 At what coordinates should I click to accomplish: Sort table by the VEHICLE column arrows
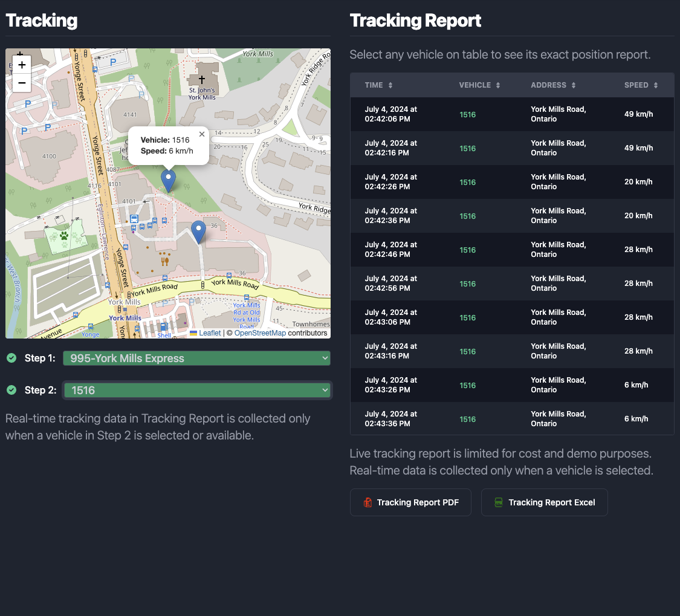(x=498, y=85)
